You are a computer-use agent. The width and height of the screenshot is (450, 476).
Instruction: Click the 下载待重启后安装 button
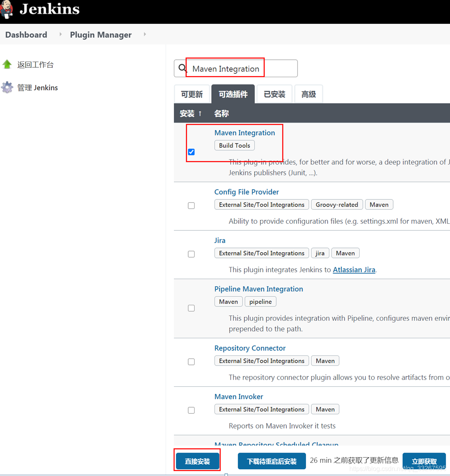[272, 461]
